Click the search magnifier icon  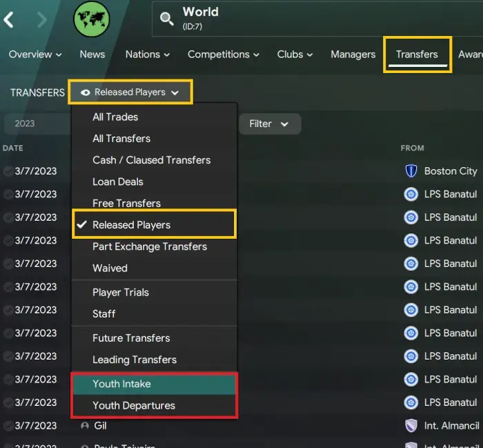(x=167, y=19)
